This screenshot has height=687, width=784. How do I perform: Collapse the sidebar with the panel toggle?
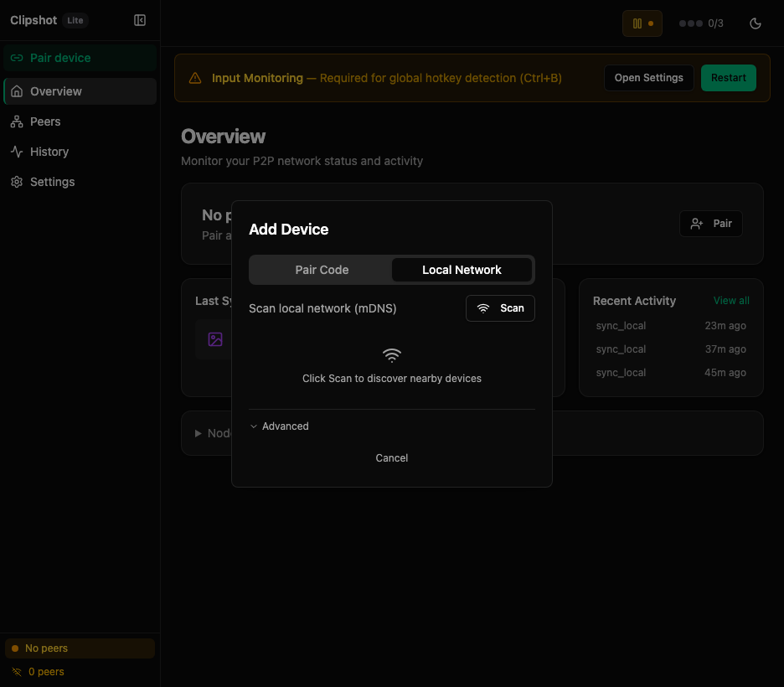click(139, 19)
